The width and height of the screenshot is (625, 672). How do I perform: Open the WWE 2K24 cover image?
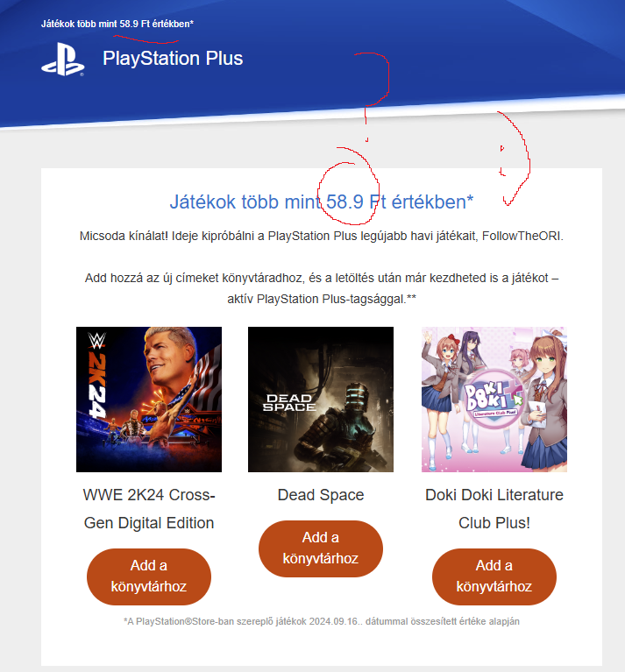point(149,400)
